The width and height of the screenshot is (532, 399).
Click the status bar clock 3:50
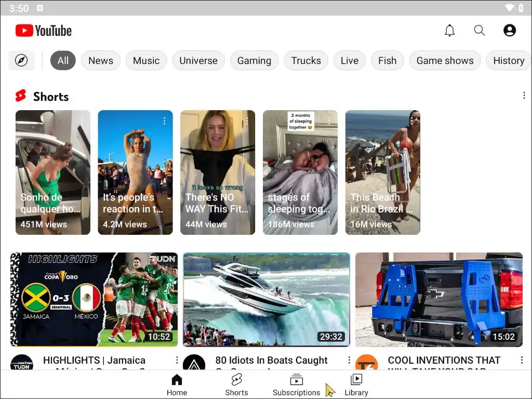(x=19, y=8)
